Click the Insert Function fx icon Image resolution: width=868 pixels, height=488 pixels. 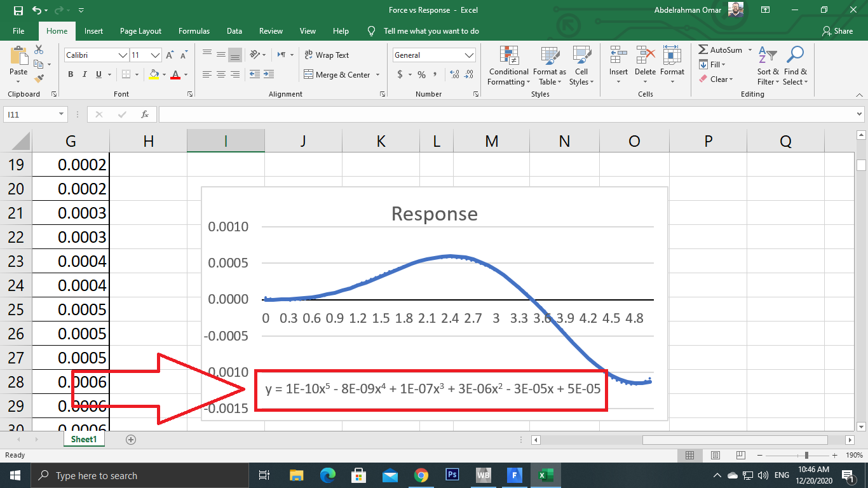(x=145, y=114)
